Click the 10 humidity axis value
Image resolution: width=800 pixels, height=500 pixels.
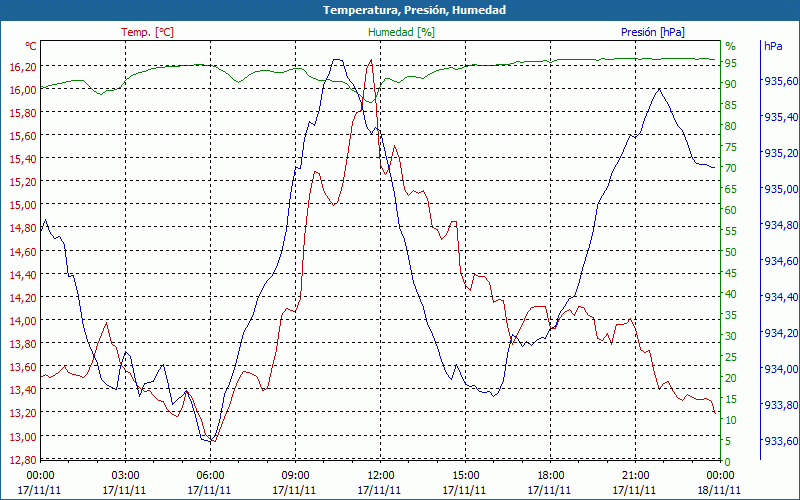pos(731,420)
